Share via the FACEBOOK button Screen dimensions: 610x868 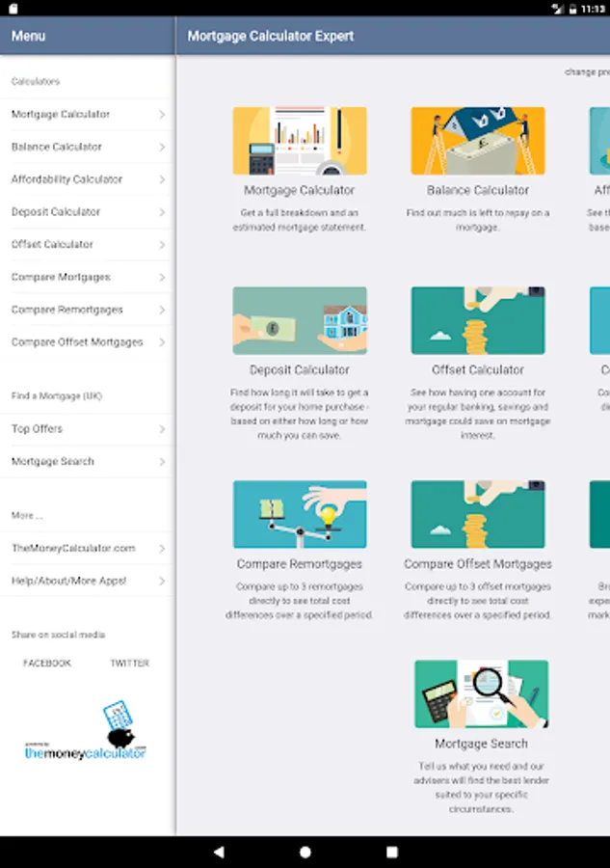pyautogui.click(x=47, y=664)
